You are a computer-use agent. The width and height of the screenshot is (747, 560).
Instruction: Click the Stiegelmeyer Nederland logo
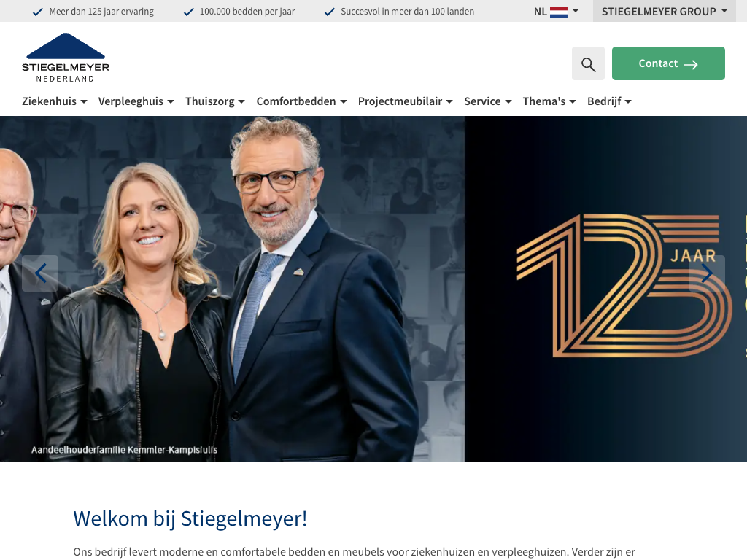65,58
